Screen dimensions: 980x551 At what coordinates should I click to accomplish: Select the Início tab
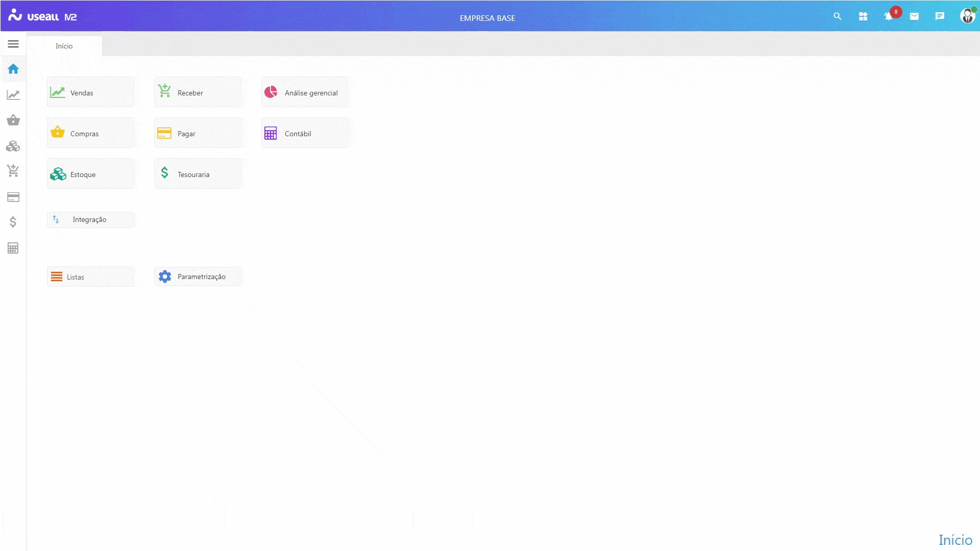(x=64, y=46)
